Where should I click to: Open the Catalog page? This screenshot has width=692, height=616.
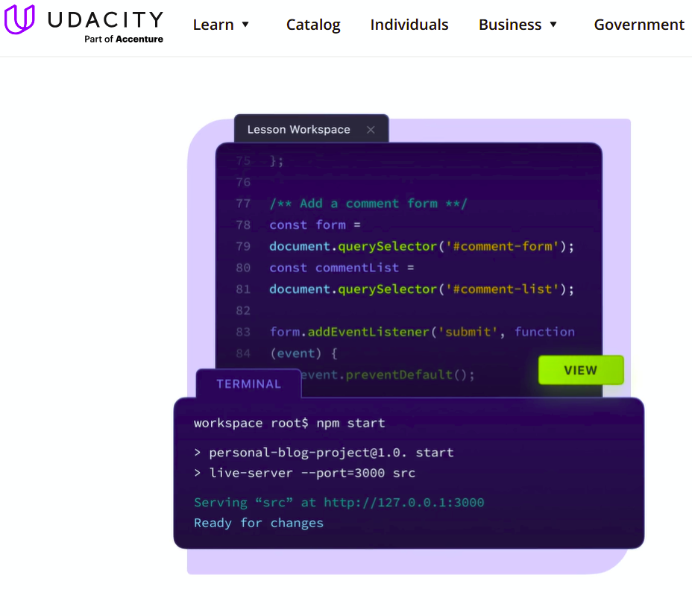[x=313, y=25]
